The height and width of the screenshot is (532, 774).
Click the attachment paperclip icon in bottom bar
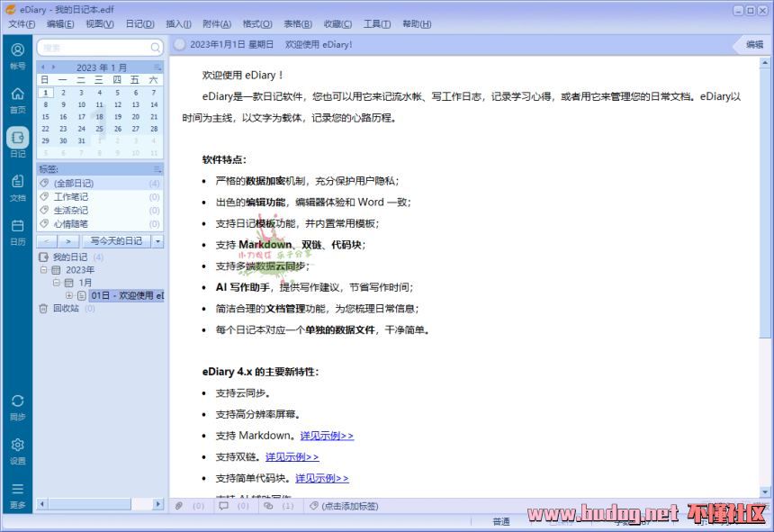point(179,506)
